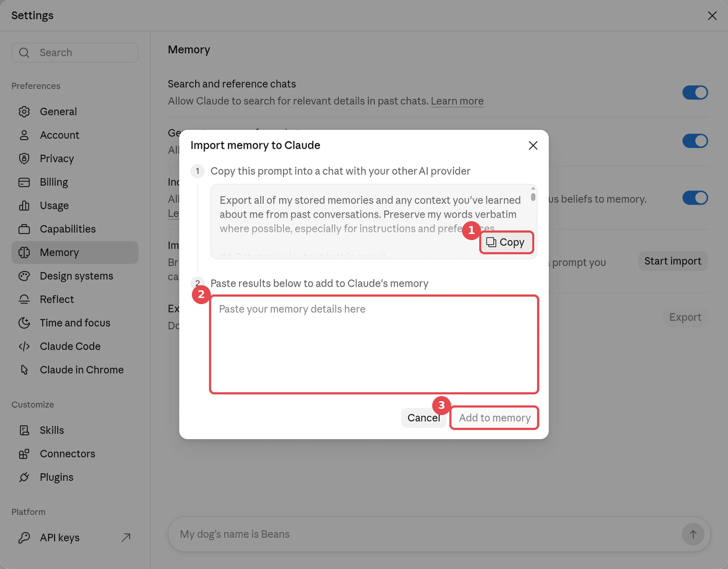The image size is (728, 569).
Task: Click the Claude Code brackets icon
Action: [24, 346]
